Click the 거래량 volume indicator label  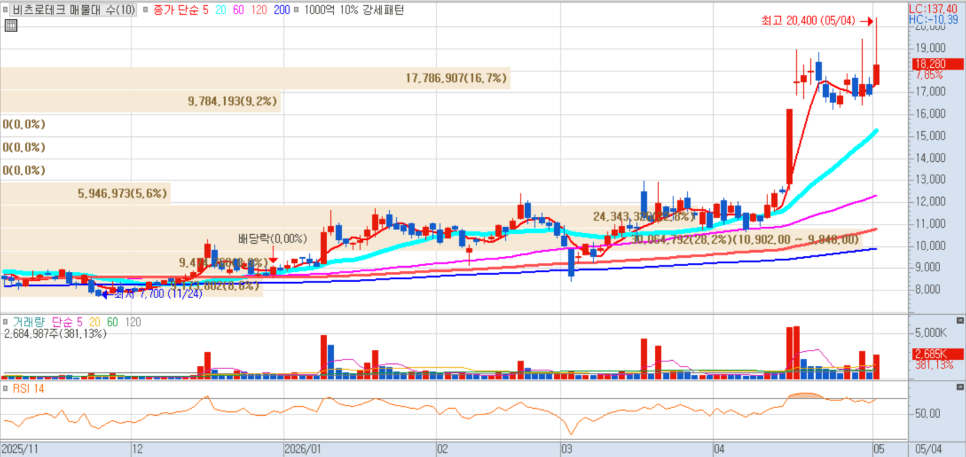coord(27,322)
